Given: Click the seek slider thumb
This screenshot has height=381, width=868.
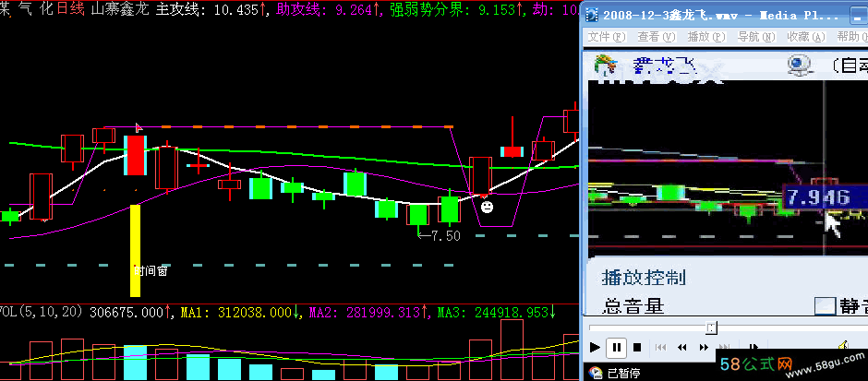Looking at the screenshot, I should [x=710, y=327].
